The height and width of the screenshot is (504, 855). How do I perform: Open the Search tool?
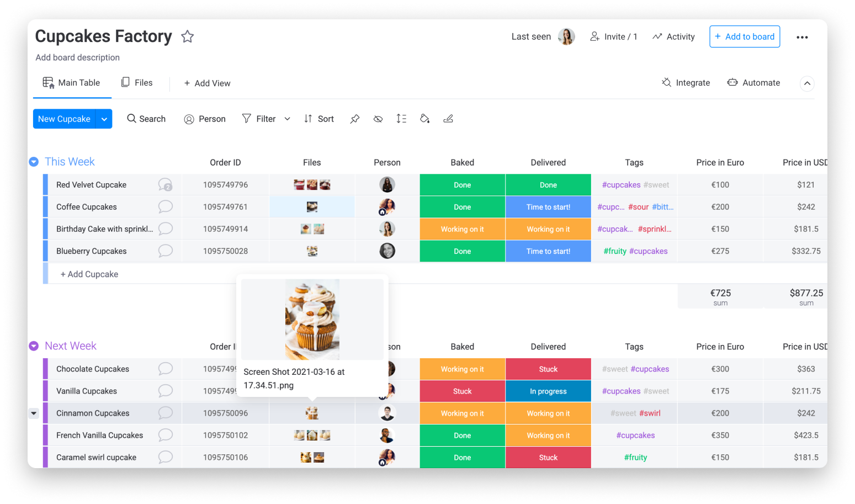146,119
